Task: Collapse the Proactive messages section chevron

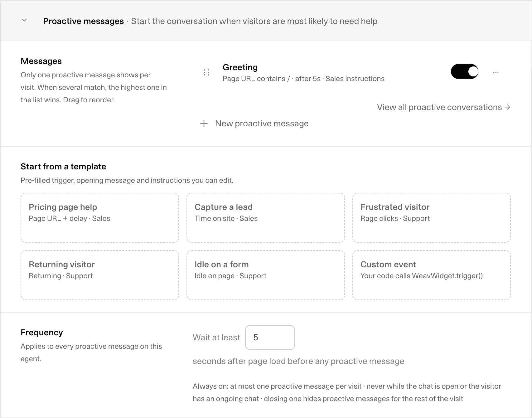Action: 24,21
